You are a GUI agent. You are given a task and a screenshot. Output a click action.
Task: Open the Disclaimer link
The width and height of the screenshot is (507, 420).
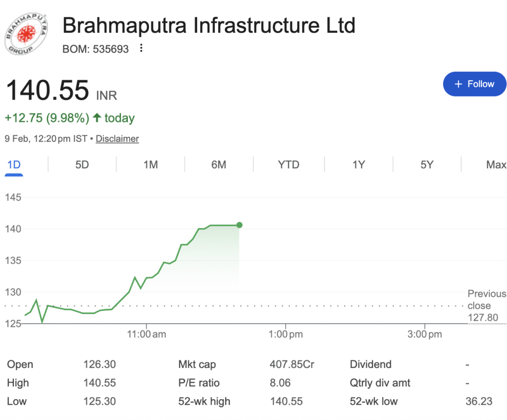pos(117,139)
